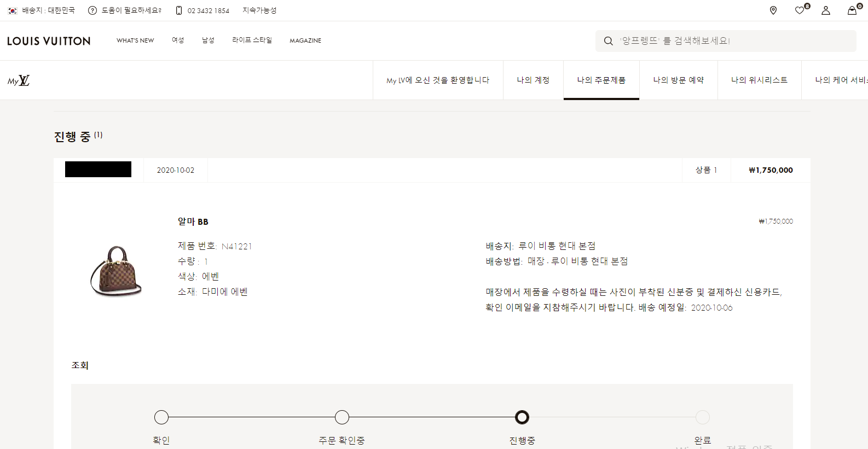Click 배송지 : 대한민국 link
The image size is (868, 449).
click(48, 10)
